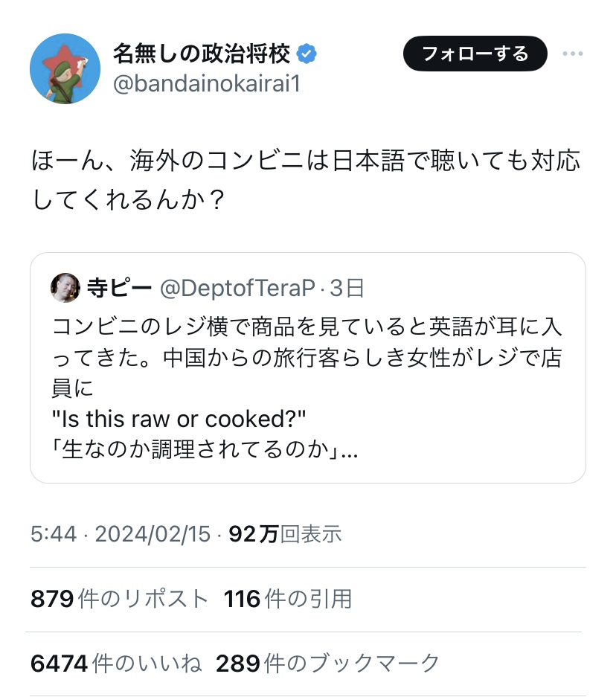Open the quoted user name 寺ピー
This screenshot has height=697, width=616.
tap(118, 288)
